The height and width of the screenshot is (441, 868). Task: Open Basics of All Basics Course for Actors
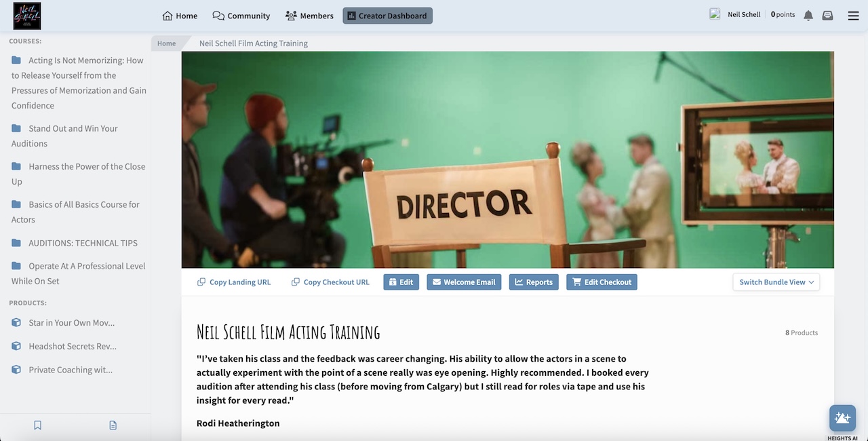pyautogui.click(x=75, y=212)
